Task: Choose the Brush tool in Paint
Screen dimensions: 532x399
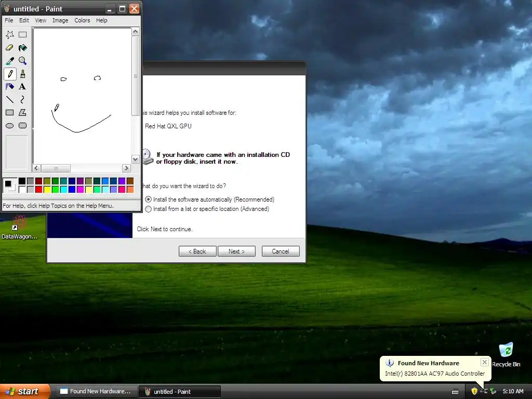Action: (23, 74)
